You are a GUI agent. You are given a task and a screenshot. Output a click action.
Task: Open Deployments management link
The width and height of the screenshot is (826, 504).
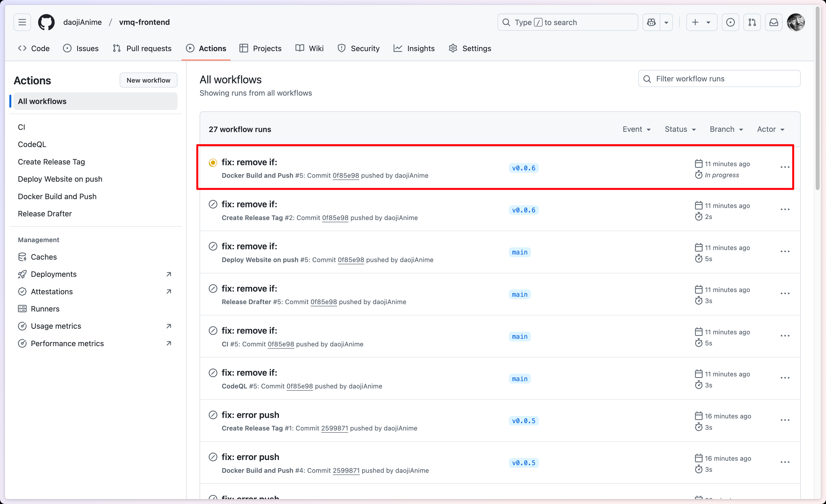click(95, 274)
